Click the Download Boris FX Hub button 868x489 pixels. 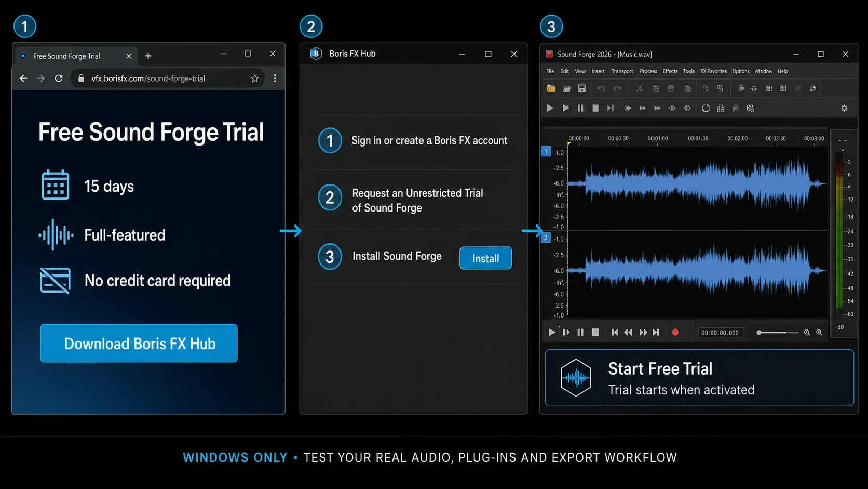point(139,343)
